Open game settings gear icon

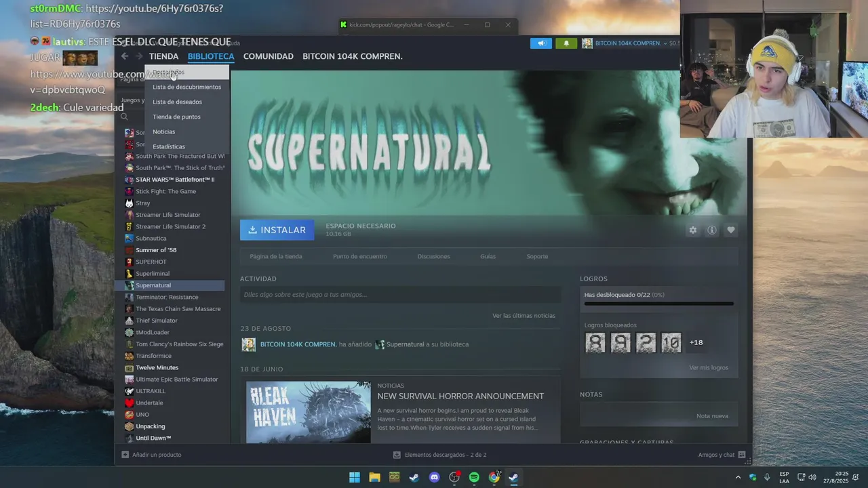pyautogui.click(x=693, y=230)
